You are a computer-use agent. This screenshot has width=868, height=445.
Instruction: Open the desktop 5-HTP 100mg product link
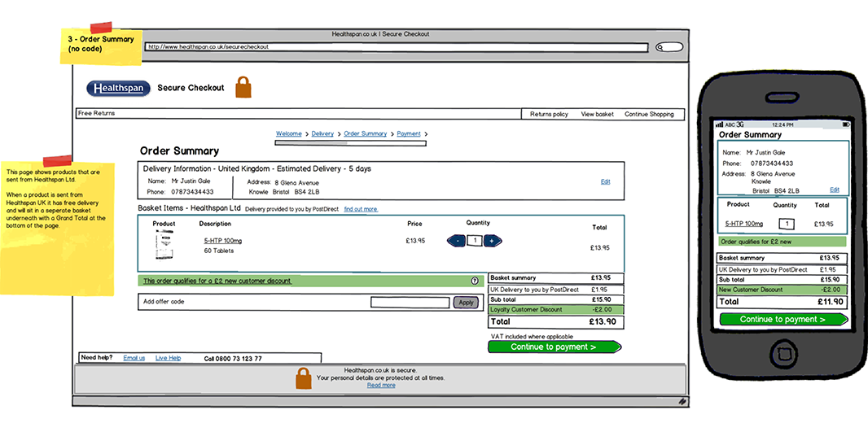tap(223, 241)
